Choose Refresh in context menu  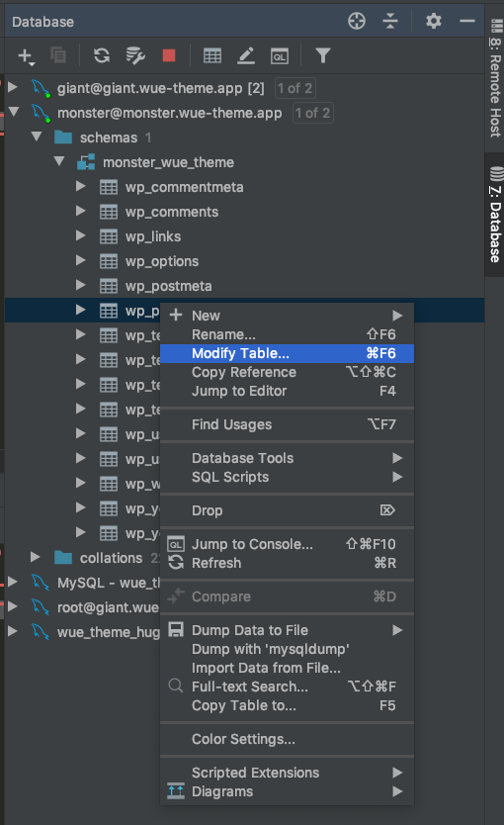click(x=287, y=563)
